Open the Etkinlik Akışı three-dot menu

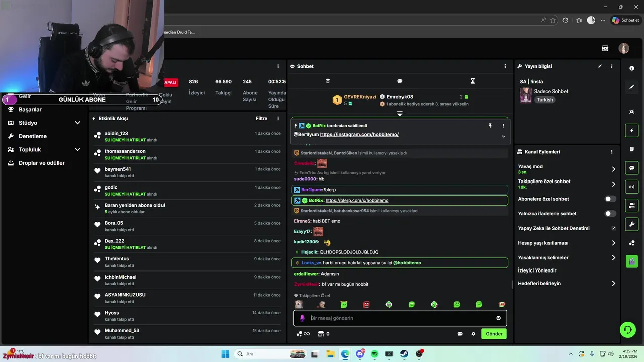278,119
